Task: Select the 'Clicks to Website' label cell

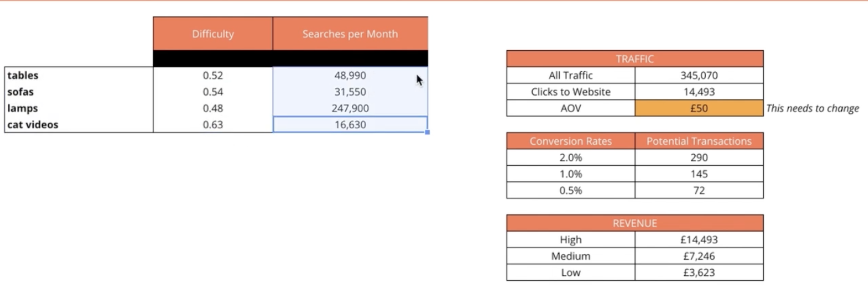Action: point(571,92)
